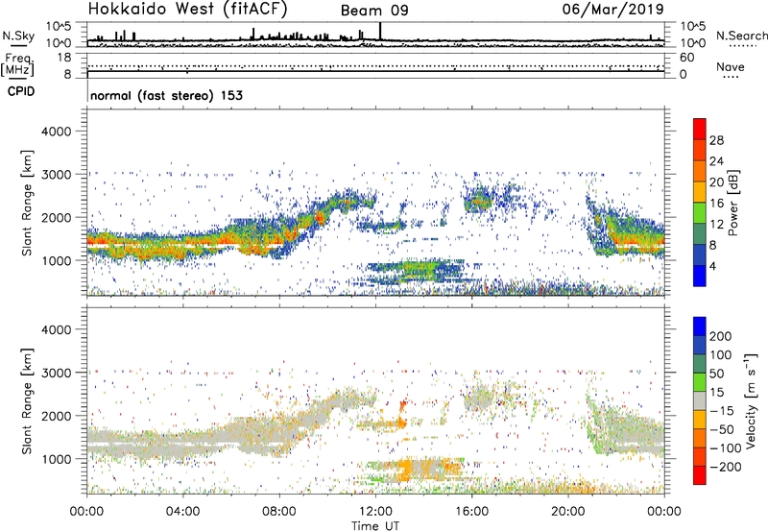Click orange velocity patch near 13:00, 800 km
The height and width of the screenshot is (532, 768).
(405, 470)
